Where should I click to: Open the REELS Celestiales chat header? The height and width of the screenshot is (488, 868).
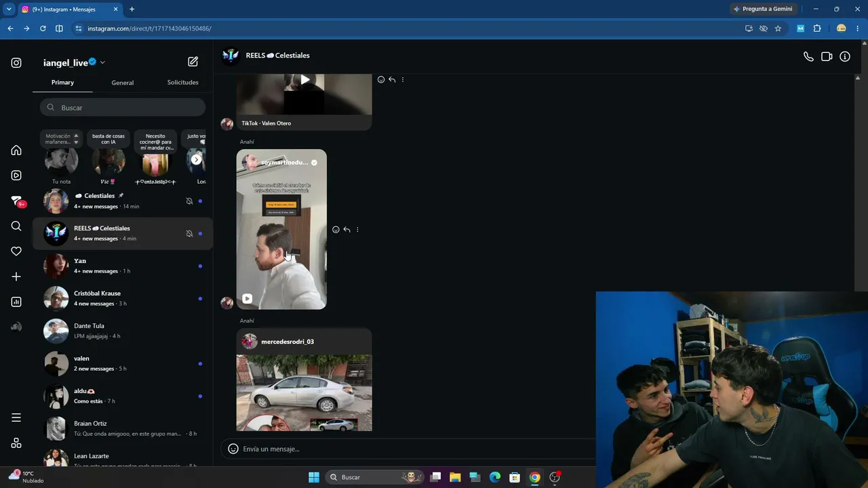[x=277, y=56]
